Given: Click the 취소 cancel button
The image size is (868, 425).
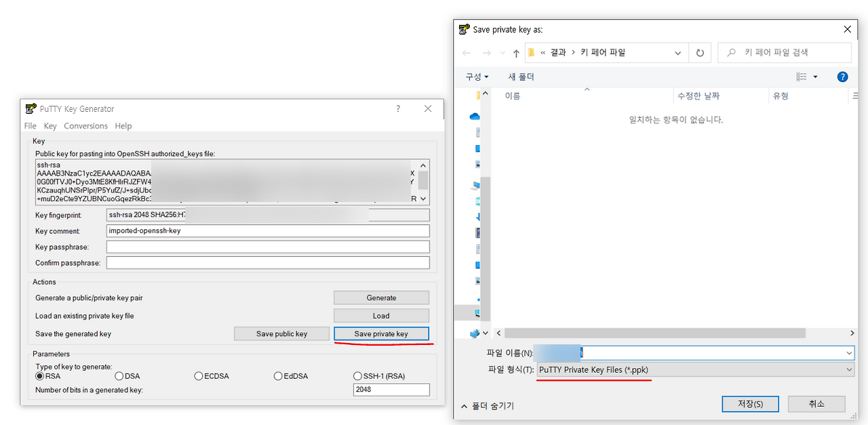Looking at the screenshot, I should tap(816, 404).
